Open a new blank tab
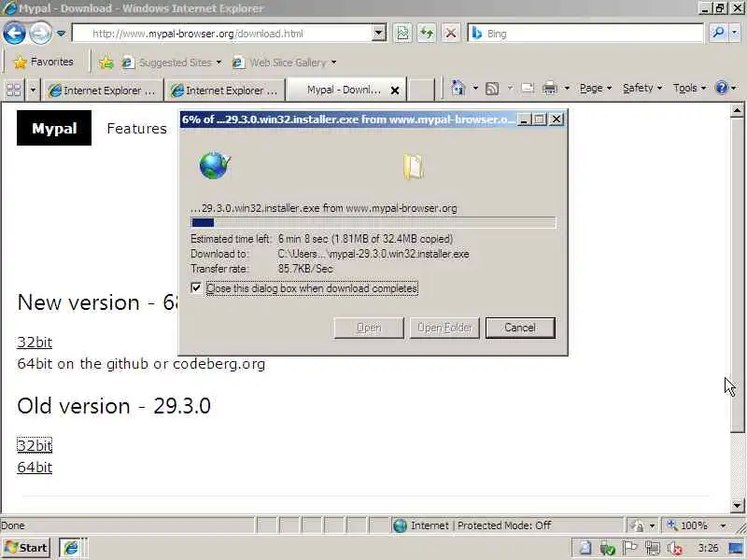This screenshot has width=747, height=560. (421, 90)
